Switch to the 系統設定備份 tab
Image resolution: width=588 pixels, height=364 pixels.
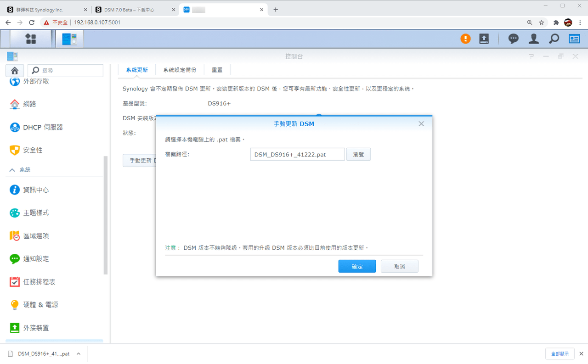pyautogui.click(x=180, y=70)
